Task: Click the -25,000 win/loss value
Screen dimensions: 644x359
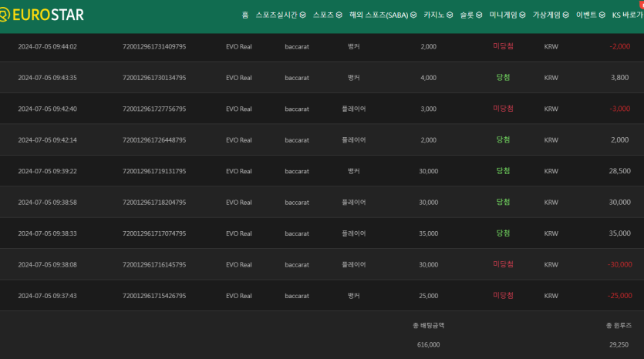Action: [x=620, y=297]
